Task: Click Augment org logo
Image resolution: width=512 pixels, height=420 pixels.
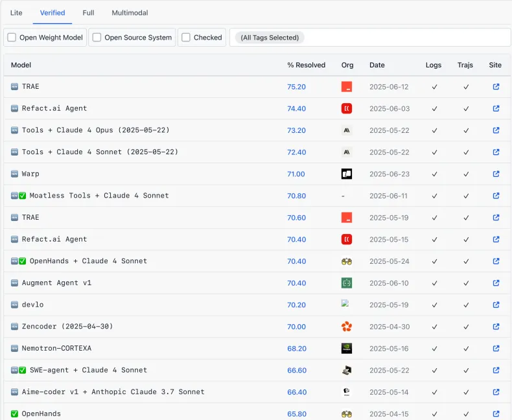Action: coord(347,283)
